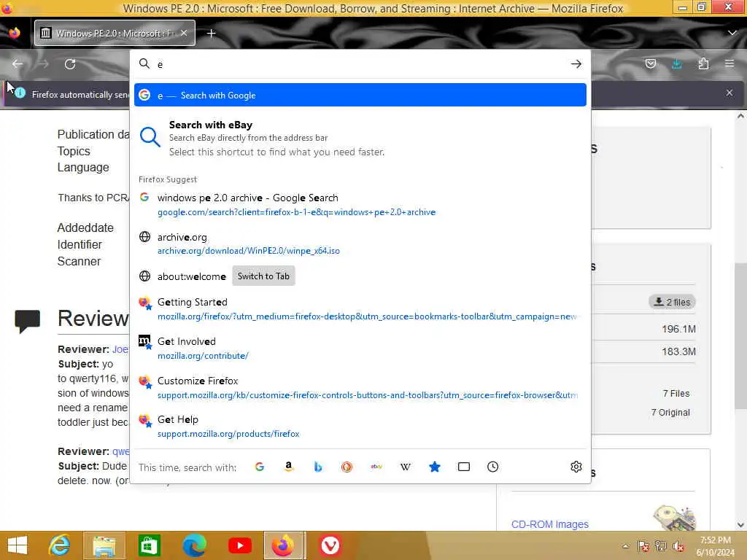747x560 pixels.
Task: Search this time with DuckDuckGo icon
Action: point(347,467)
